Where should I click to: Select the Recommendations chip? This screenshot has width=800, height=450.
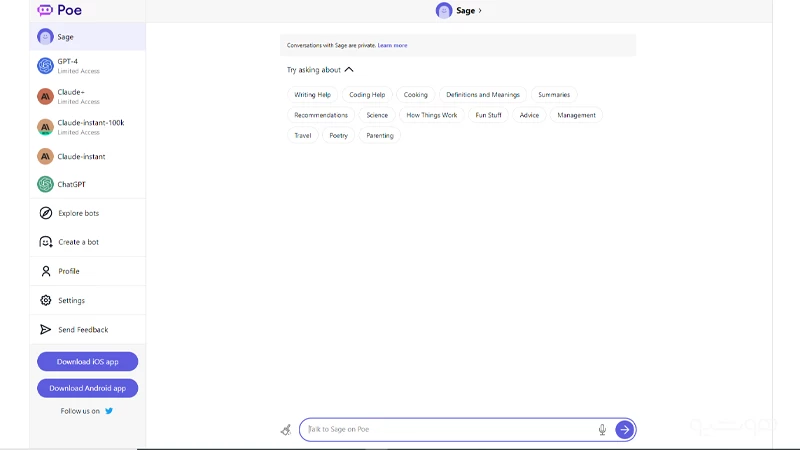(321, 115)
